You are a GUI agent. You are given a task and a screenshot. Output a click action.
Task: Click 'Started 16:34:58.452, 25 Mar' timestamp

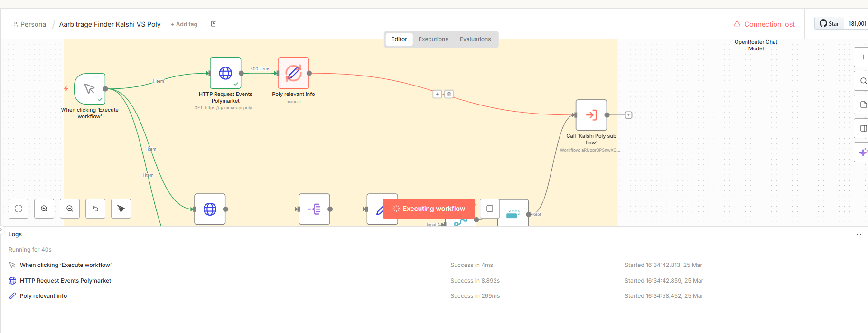664,296
